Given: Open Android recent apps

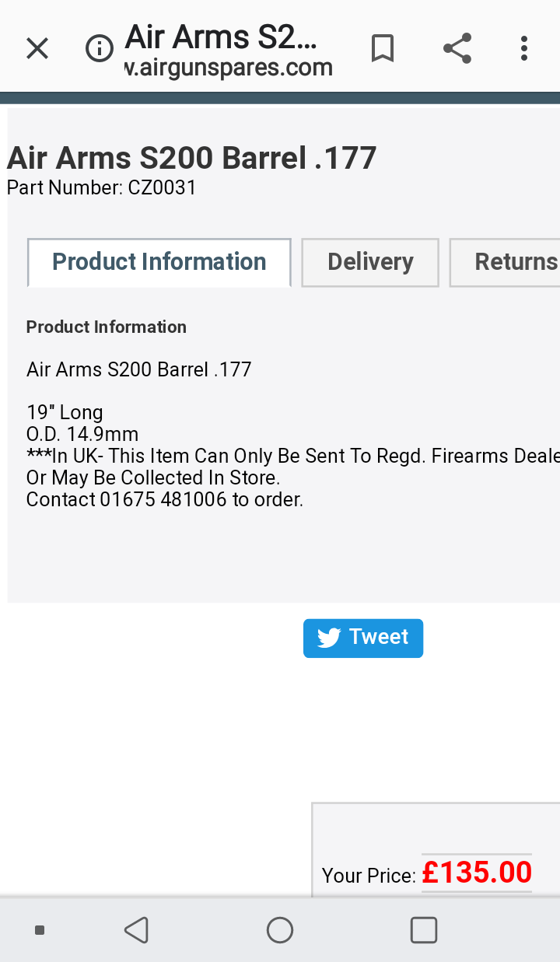Looking at the screenshot, I should (x=424, y=929).
